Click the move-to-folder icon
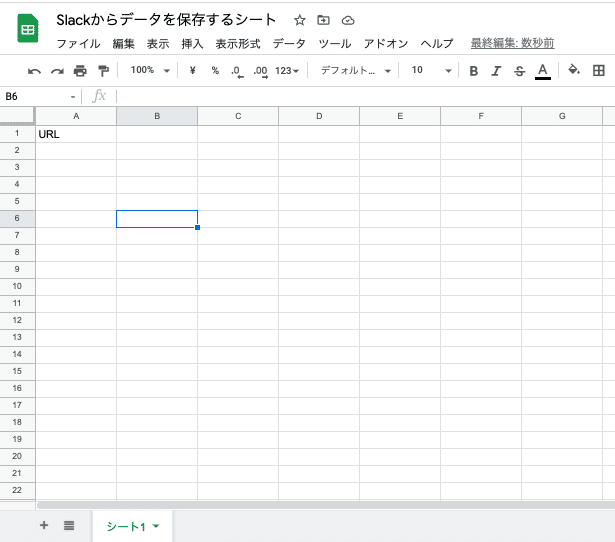The width and height of the screenshot is (615, 542). tap(323, 20)
